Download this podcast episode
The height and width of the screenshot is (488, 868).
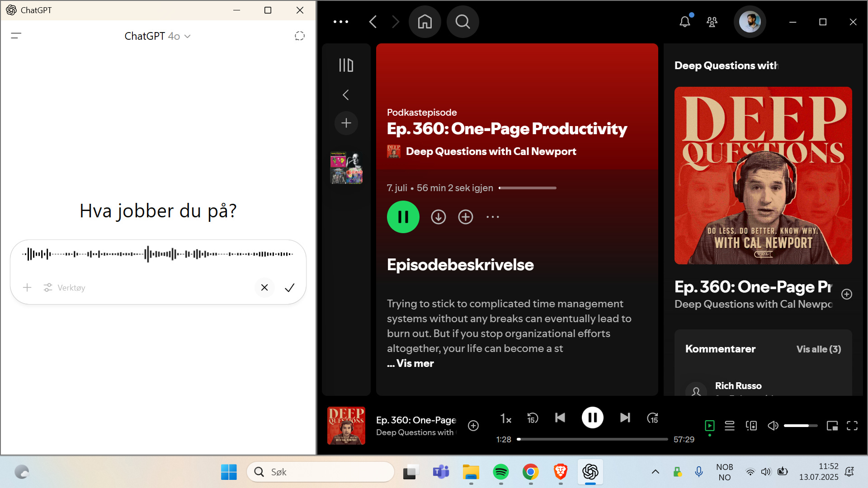438,217
